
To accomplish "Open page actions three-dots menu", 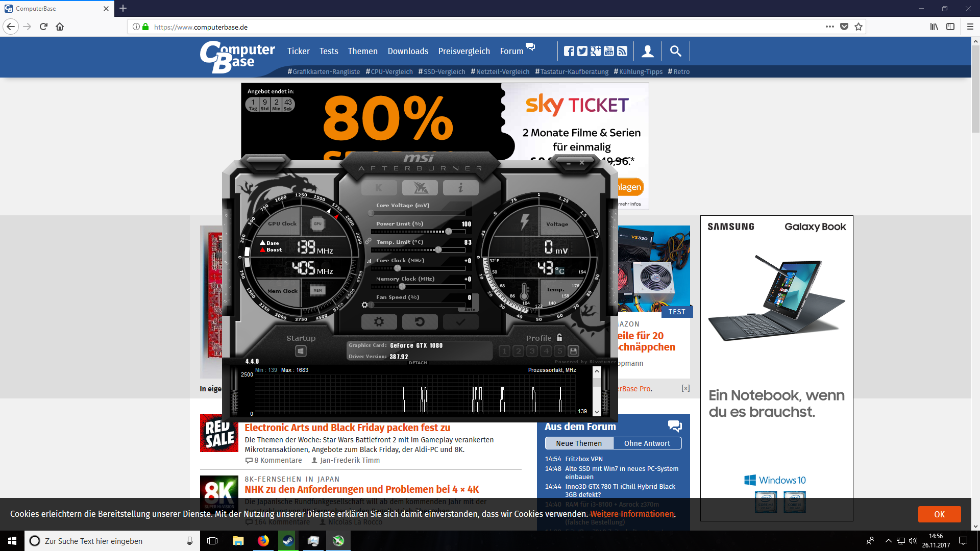I will pyautogui.click(x=830, y=27).
